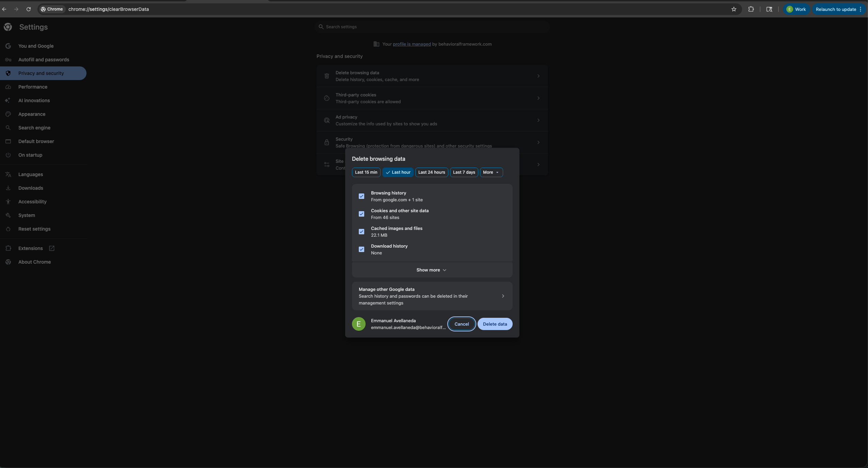
Task: Click the Relaunch to update button
Action: coord(836,9)
